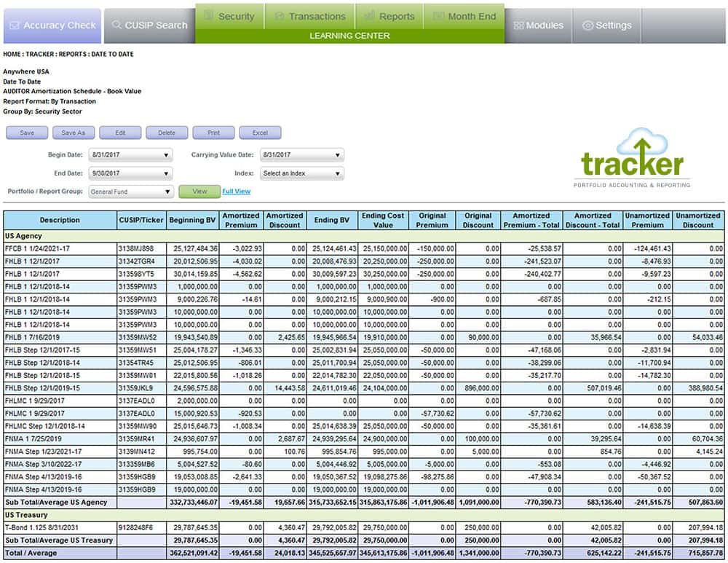Image resolution: width=728 pixels, height=563 pixels.
Task: Click the Modules grid icon
Action: [x=518, y=25]
